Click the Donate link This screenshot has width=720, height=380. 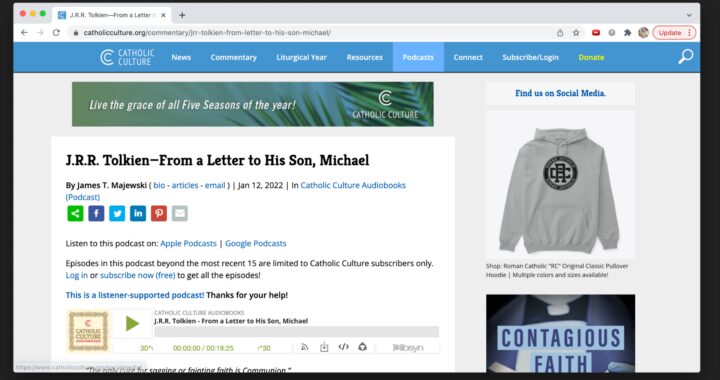591,57
